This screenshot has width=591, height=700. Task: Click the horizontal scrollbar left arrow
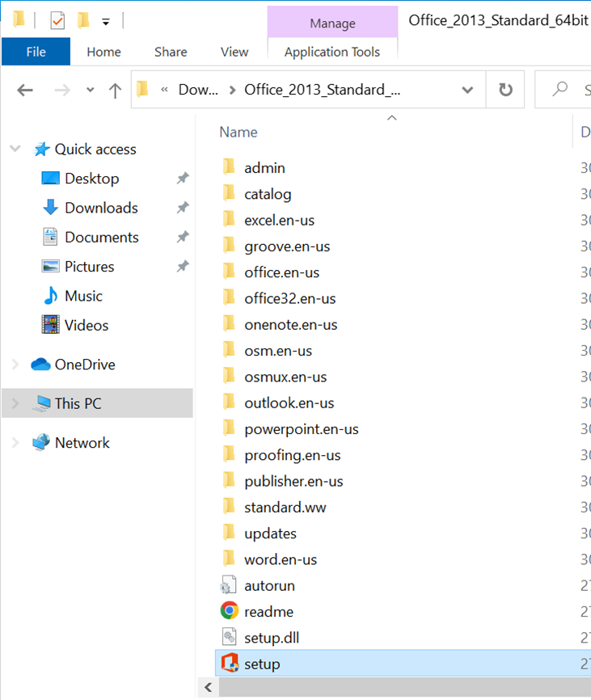[x=208, y=688]
